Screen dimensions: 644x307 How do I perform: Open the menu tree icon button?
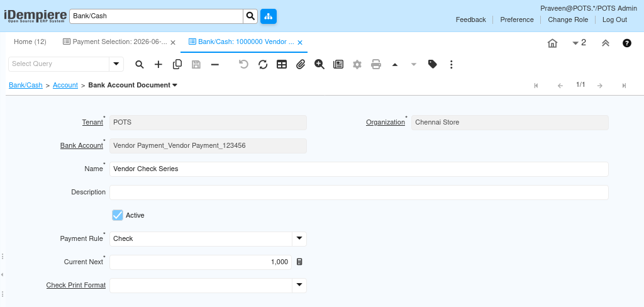pyautogui.click(x=268, y=16)
